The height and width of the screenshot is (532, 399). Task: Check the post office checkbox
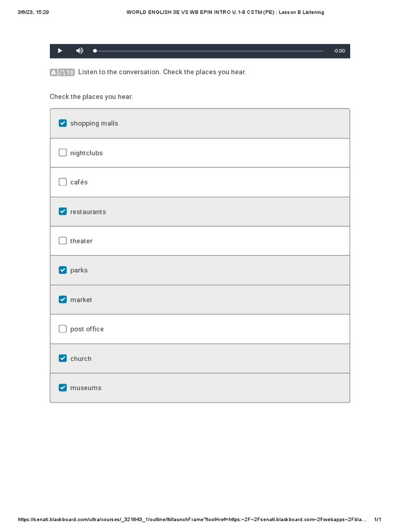coord(63,329)
